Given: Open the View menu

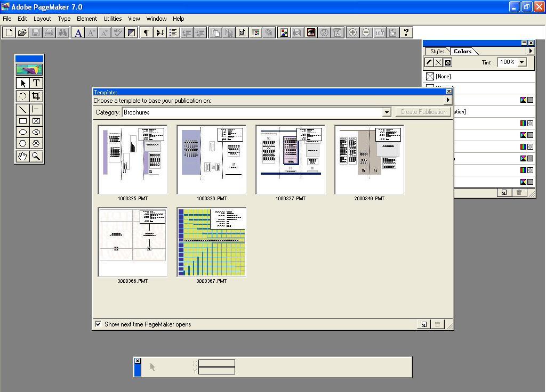Looking at the screenshot, I should point(134,19).
